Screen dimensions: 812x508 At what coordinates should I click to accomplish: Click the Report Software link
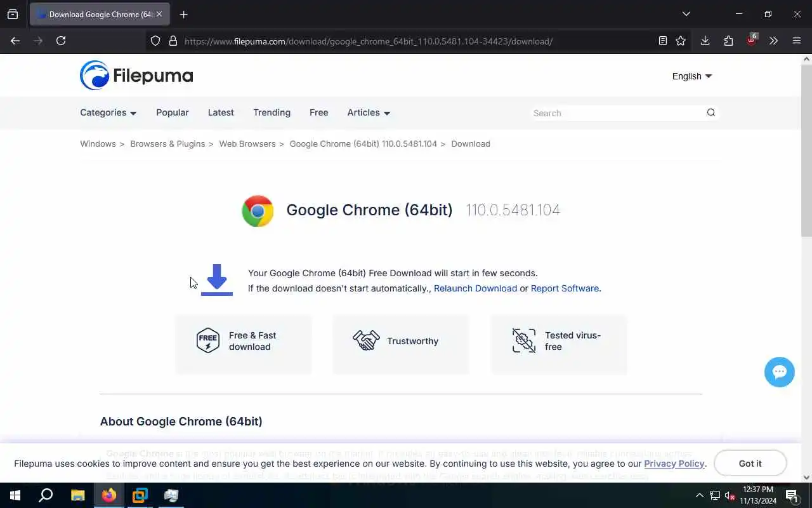point(565,288)
